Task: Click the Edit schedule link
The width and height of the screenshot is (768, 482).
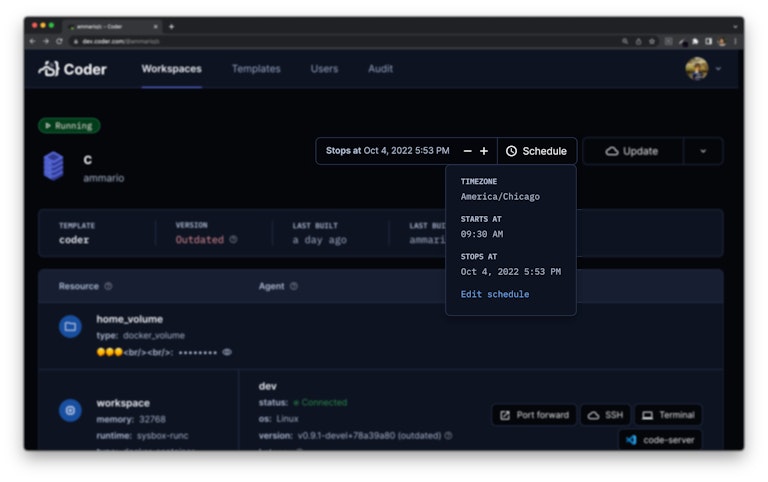Action: coord(495,294)
